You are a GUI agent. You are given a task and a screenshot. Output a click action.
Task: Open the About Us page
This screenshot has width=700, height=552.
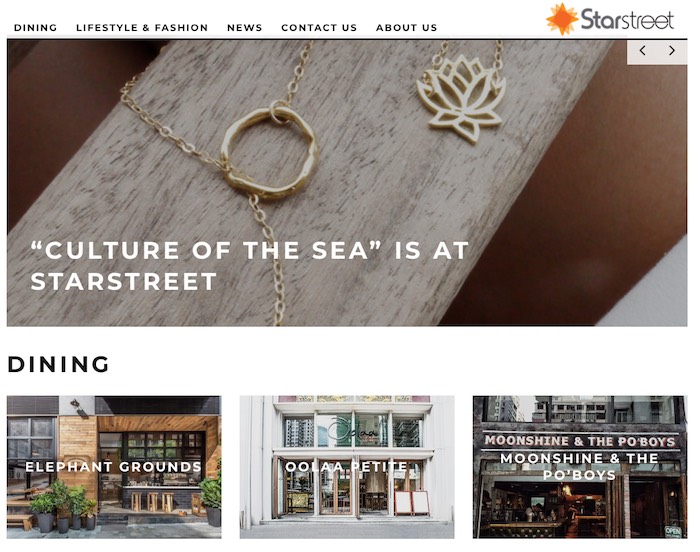pyautogui.click(x=407, y=28)
